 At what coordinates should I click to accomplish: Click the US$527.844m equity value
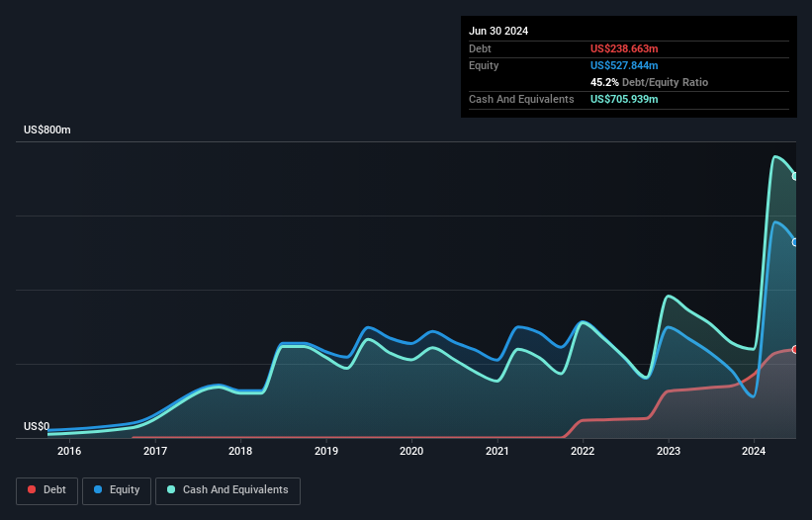(x=624, y=65)
